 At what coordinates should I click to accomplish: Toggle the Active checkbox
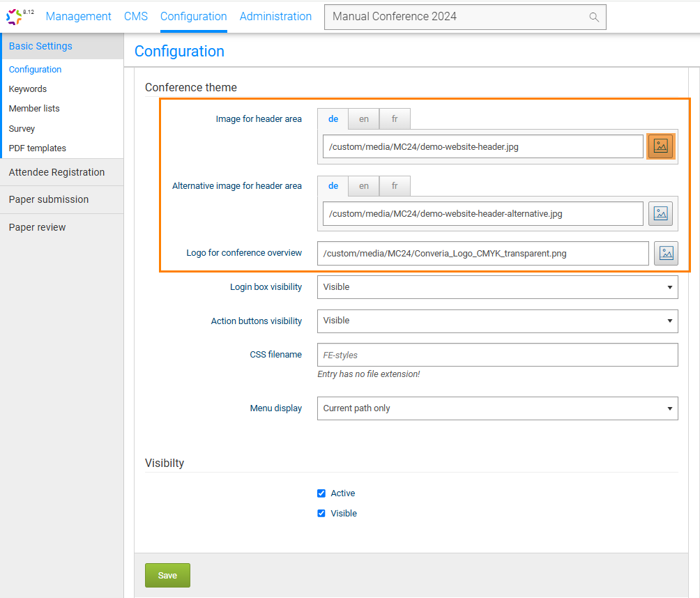click(x=321, y=493)
